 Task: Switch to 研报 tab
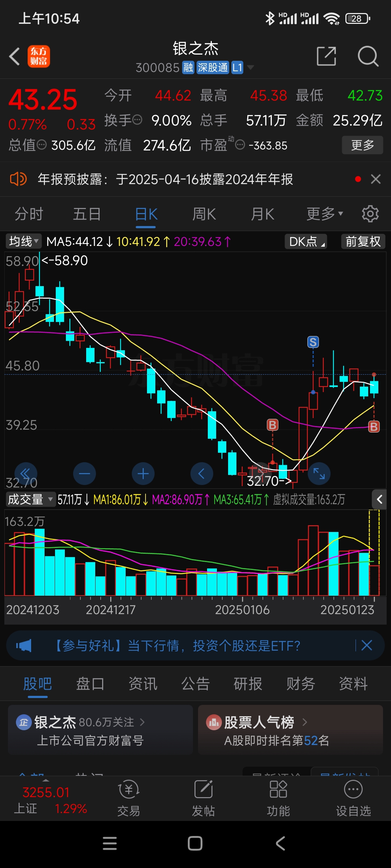point(248,684)
